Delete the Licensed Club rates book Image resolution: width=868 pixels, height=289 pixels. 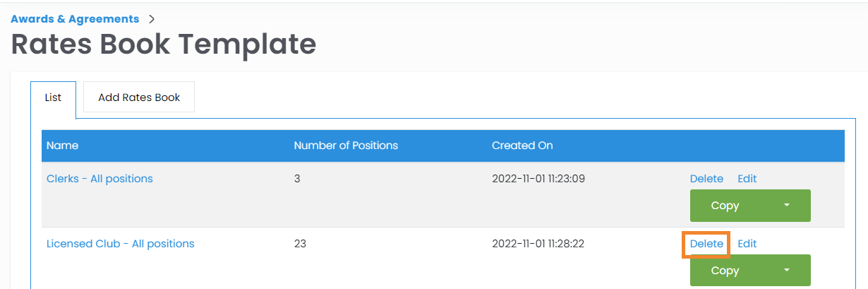[x=706, y=244]
